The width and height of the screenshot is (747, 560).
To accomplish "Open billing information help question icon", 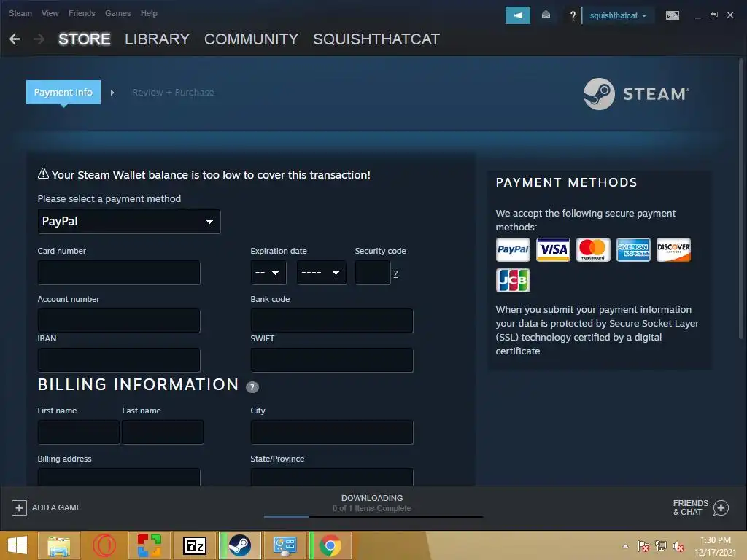I will pos(252,386).
